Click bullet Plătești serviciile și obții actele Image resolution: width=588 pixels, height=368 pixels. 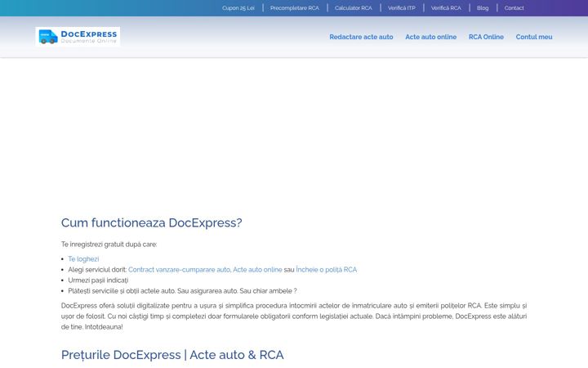click(182, 290)
